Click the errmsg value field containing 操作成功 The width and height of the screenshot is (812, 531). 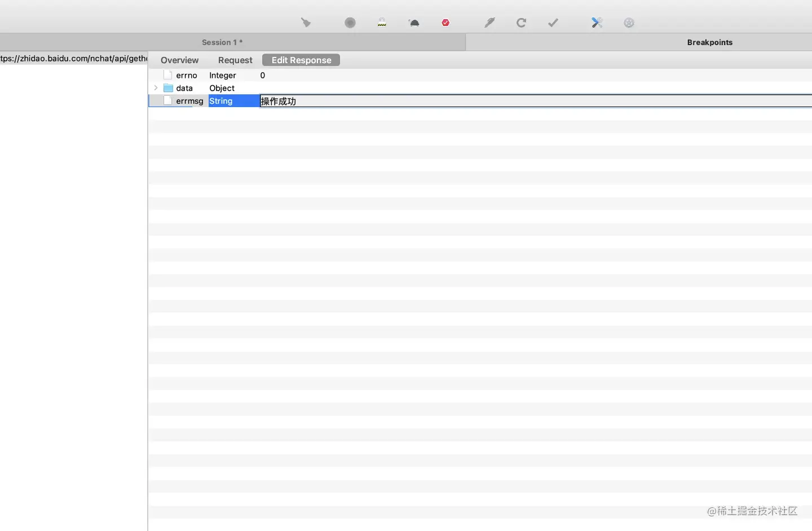(x=536, y=101)
